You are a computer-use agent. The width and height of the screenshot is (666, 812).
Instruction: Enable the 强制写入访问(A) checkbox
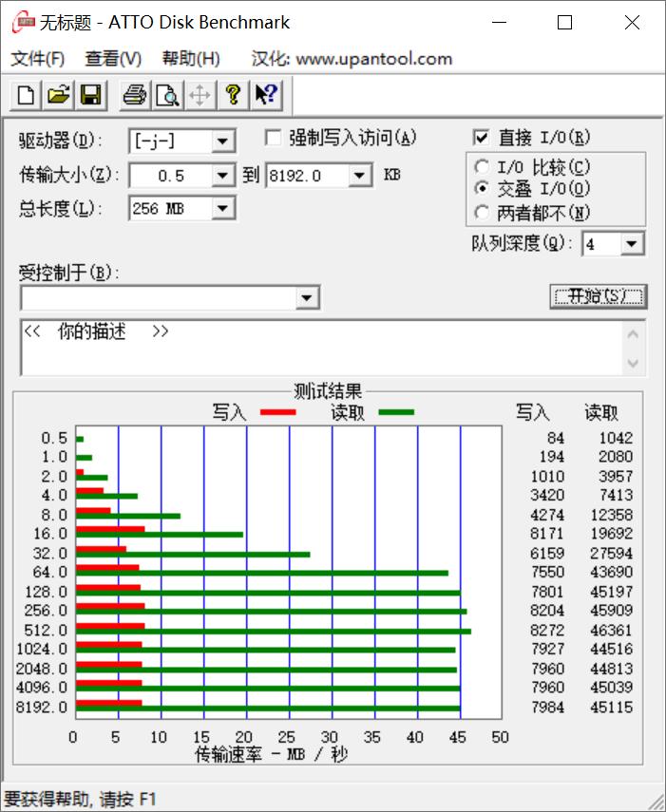click(x=273, y=138)
